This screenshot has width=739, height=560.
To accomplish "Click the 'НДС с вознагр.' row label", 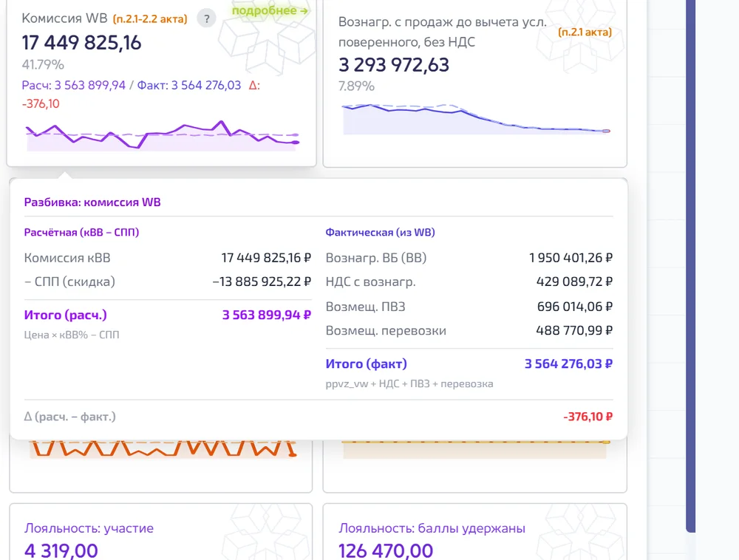I will 371,281.
